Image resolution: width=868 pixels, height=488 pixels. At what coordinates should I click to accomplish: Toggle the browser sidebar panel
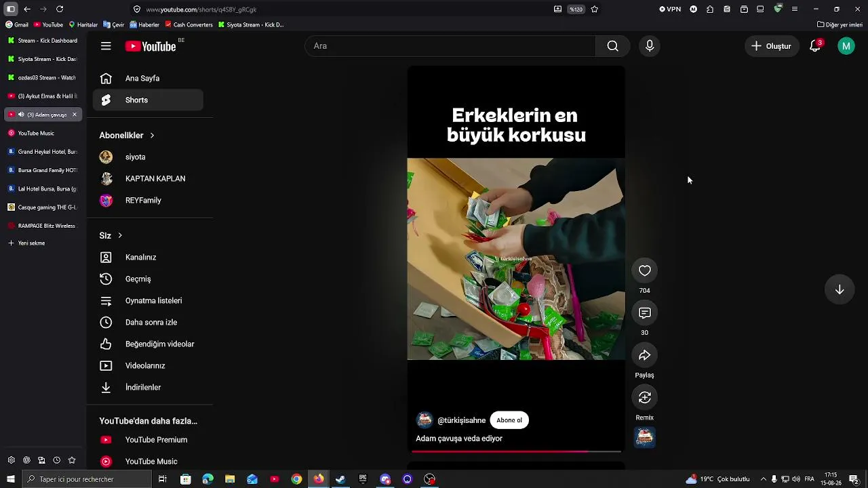(x=11, y=9)
